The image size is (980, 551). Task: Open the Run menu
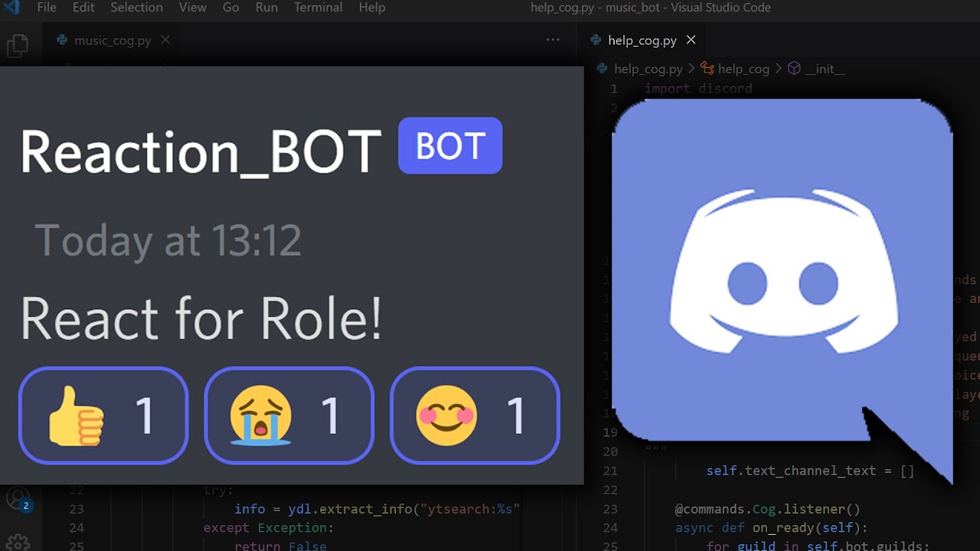266,8
